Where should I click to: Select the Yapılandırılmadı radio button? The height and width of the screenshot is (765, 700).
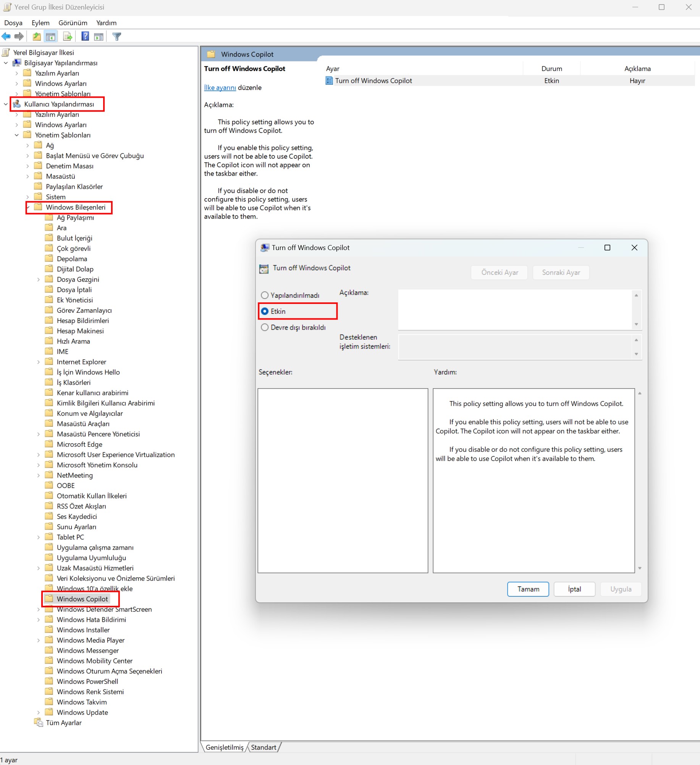(x=265, y=295)
